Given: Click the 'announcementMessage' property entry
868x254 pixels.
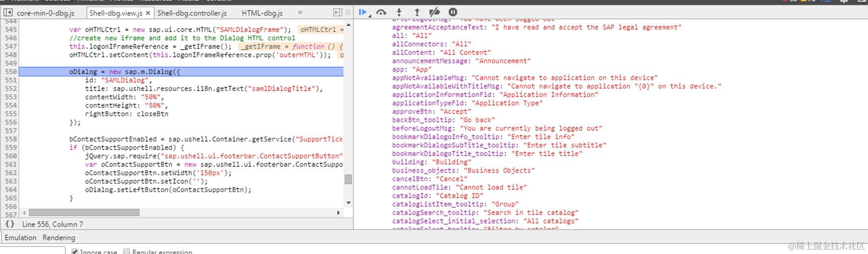Looking at the screenshot, I should (x=461, y=61).
